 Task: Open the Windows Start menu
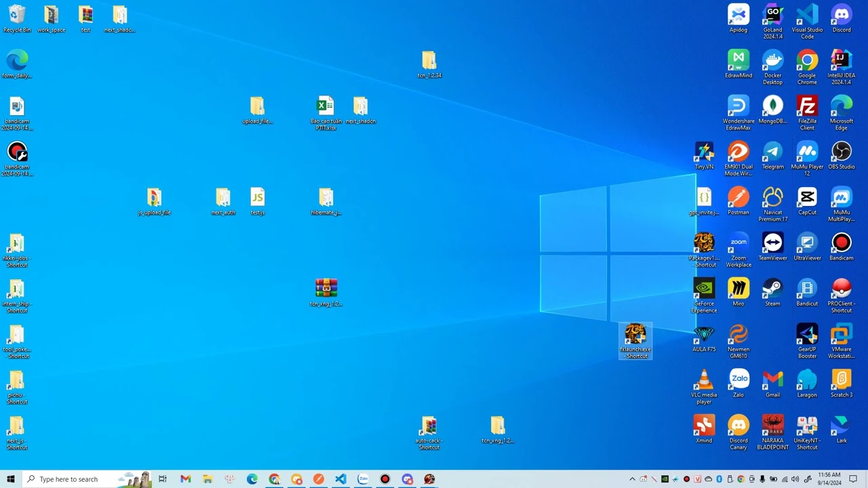11,479
